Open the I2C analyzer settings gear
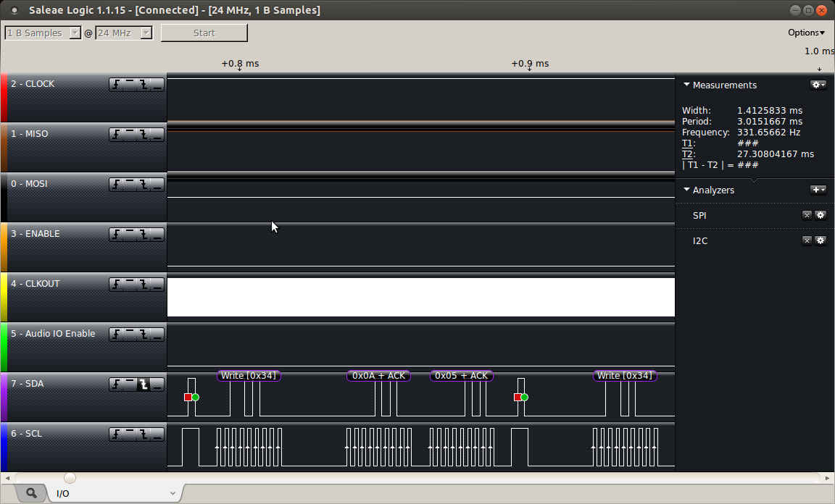Screen dimensions: 835x504 point(821,240)
